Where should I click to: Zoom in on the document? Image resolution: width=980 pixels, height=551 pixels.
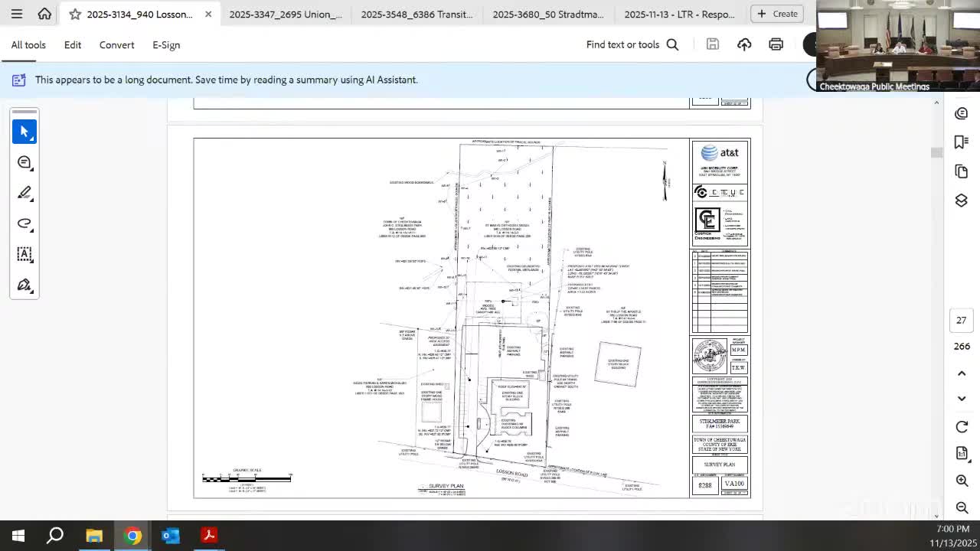tap(962, 481)
